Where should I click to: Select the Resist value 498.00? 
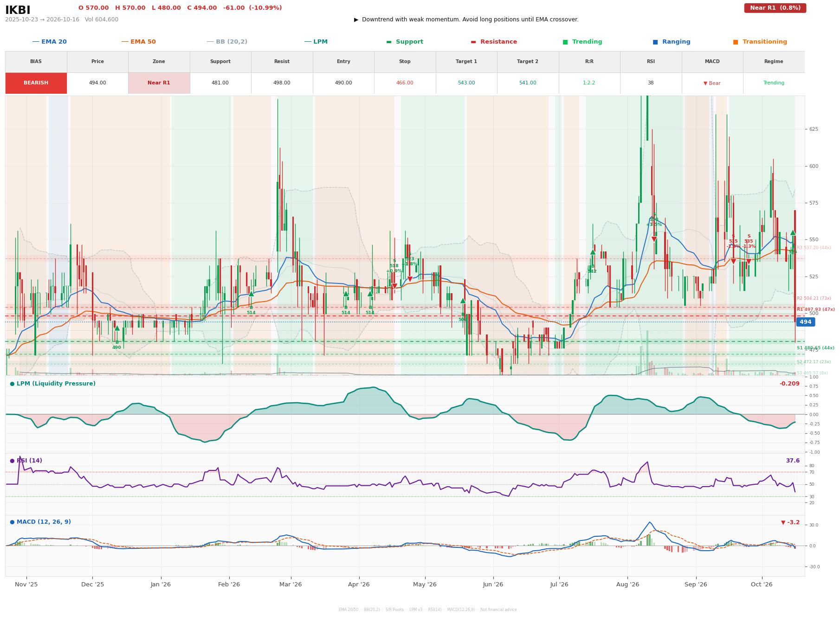click(282, 83)
